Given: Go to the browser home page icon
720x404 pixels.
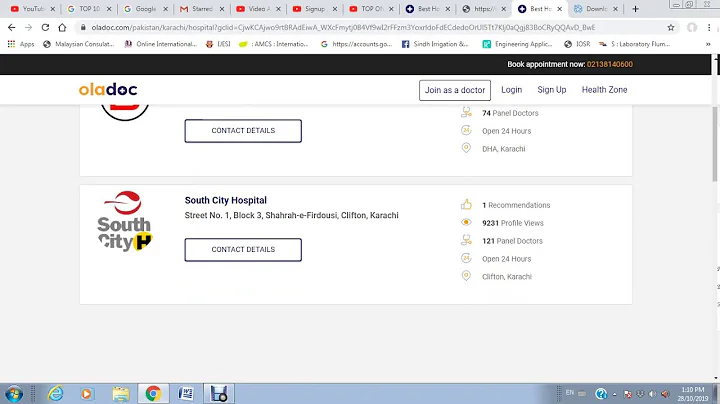Looking at the screenshot, I should click(62, 28).
